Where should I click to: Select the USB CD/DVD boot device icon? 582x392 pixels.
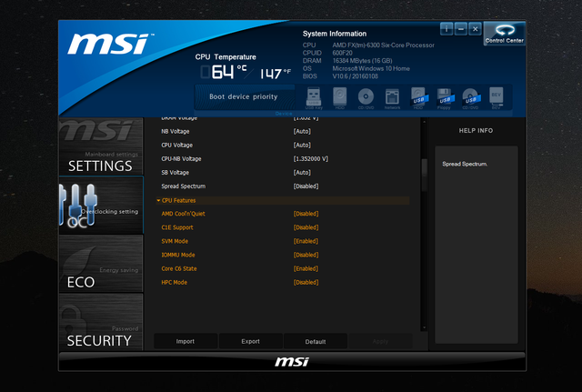[470, 98]
